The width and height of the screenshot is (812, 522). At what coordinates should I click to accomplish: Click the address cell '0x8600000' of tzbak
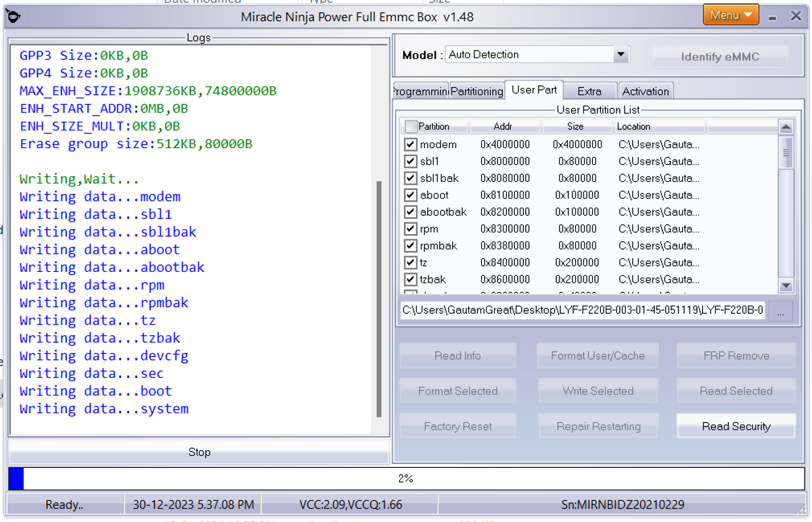click(505, 280)
